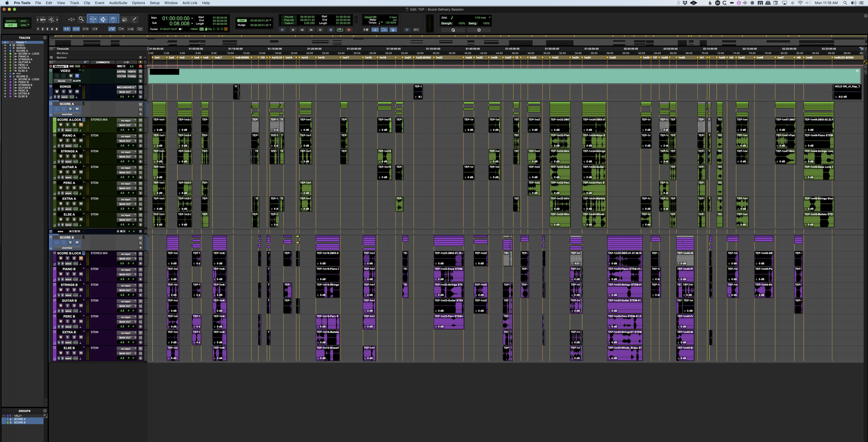Switch to SHUFFLE edit mode
The height and width of the screenshot is (442, 868).
click(11, 21)
